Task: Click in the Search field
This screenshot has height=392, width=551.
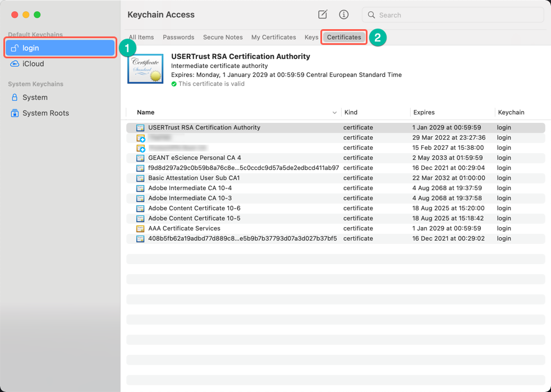Action: click(453, 15)
